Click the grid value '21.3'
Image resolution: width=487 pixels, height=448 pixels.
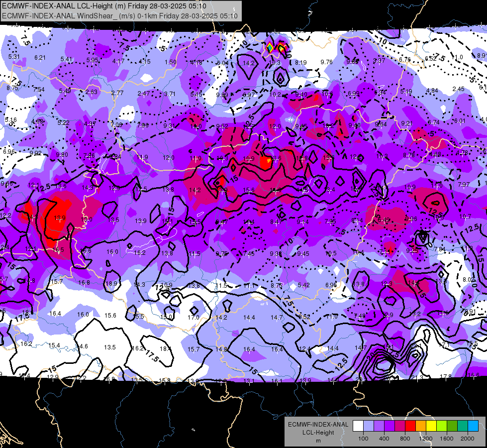pyautogui.click(x=417, y=377)
